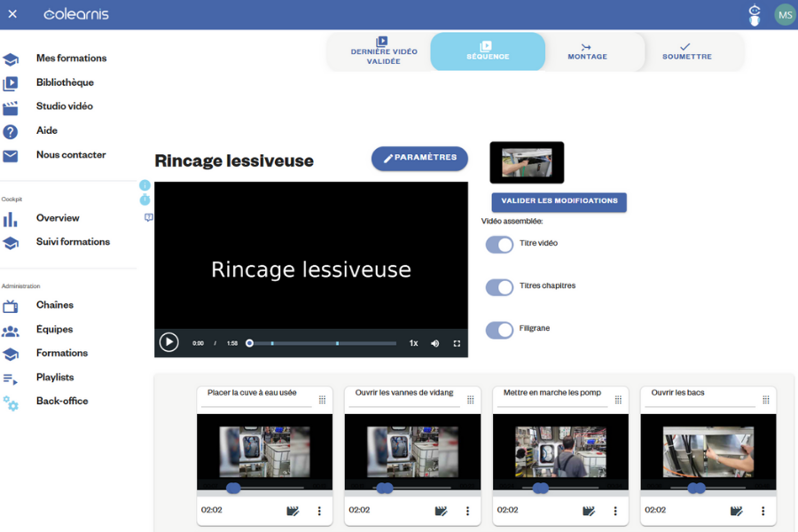The image size is (798, 532).
Task: Click the Ouvrir les vannes clip thumbnail
Action: pyautogui.click(x=412, y=451)
